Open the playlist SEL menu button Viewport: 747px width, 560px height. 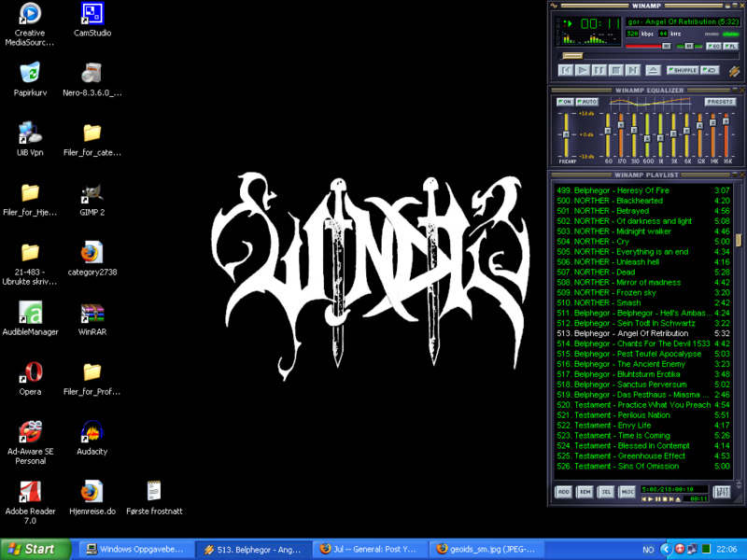[x=606, y=492]
